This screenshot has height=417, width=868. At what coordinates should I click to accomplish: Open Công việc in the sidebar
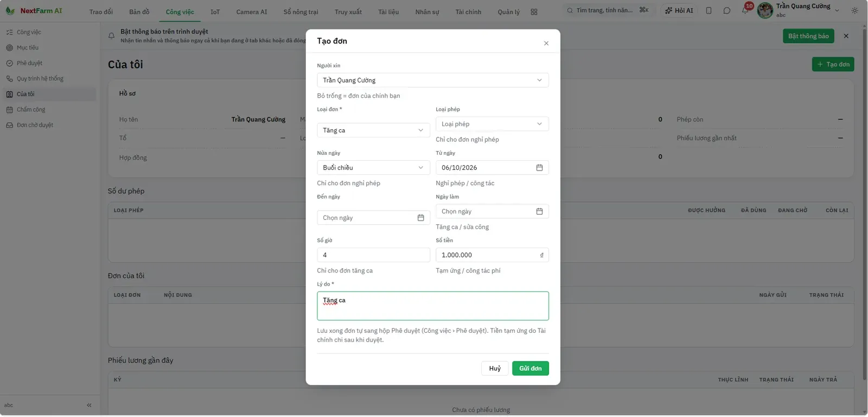coord(49,33)
